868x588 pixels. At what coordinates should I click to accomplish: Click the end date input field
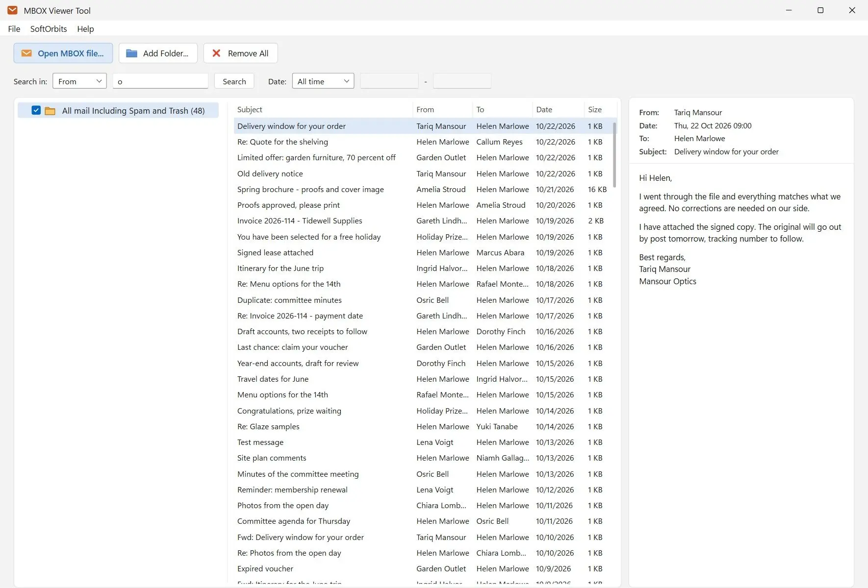click(462, 81)
